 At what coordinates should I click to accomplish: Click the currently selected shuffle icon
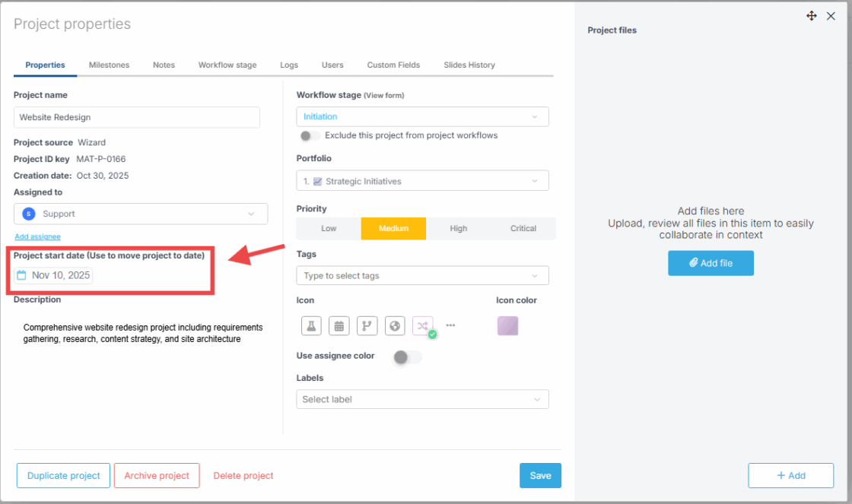(422, 325)
